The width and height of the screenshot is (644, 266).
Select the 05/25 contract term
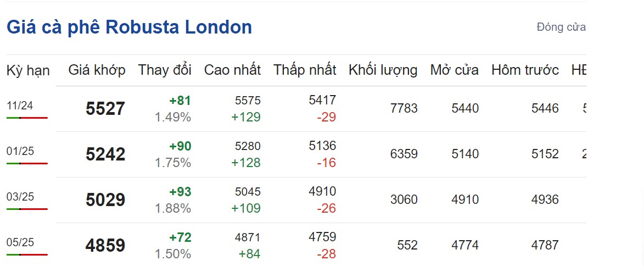pos(20,242)
